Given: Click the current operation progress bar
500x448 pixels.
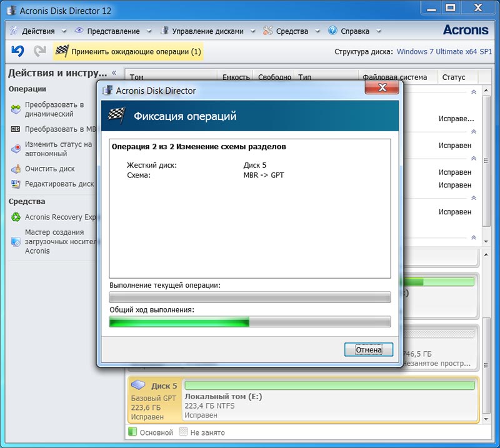Looking at the screenshot, I should pos(250,297).
